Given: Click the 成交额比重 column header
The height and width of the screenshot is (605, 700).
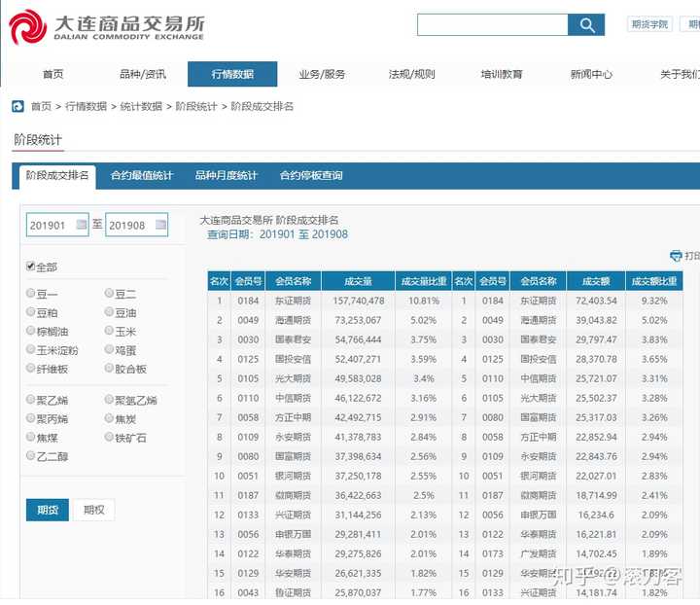Looking at the screenshot, I should coord(654,281).
